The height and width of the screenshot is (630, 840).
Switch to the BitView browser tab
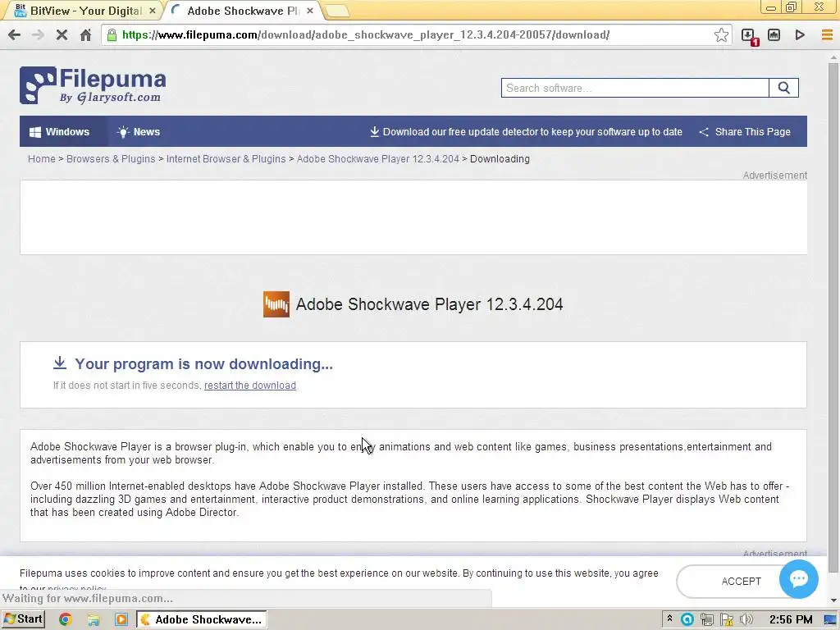[81, 10]
